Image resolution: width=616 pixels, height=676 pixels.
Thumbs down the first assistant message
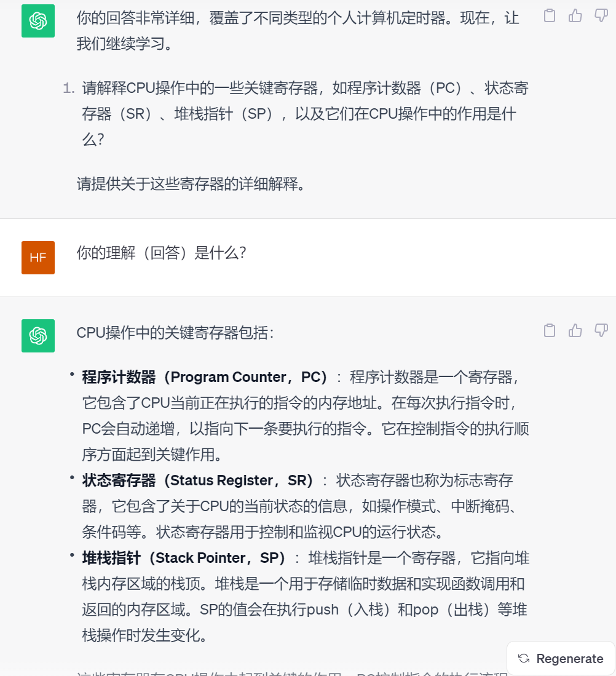(x=601, y=16)
